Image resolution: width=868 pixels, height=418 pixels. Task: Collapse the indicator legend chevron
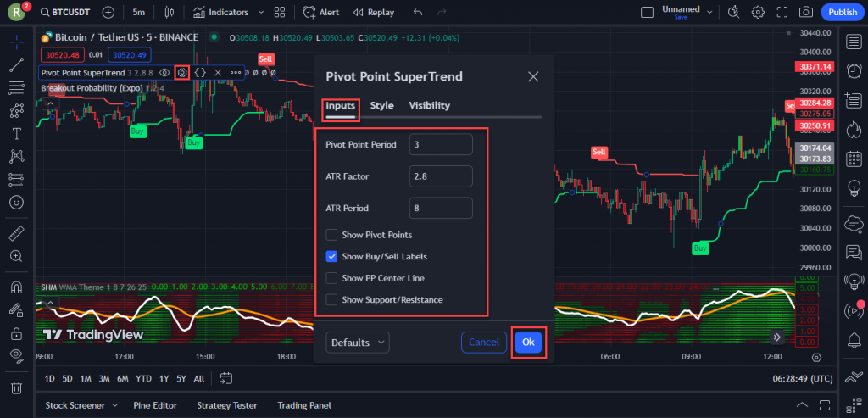coord(50,103)
